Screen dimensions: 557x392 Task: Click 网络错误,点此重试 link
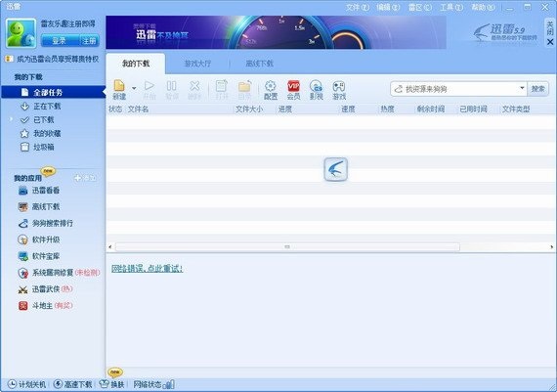(x=147, y=268)
